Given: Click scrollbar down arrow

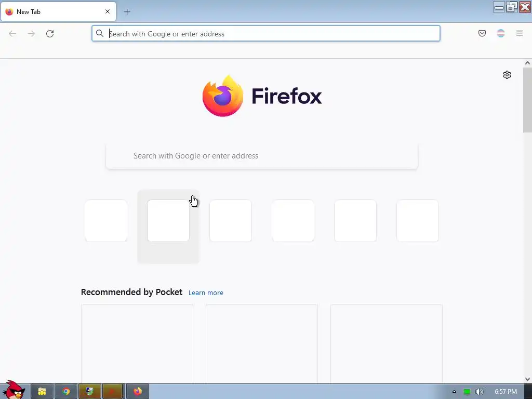Looking at the screenshot, I should click(527, 379).
